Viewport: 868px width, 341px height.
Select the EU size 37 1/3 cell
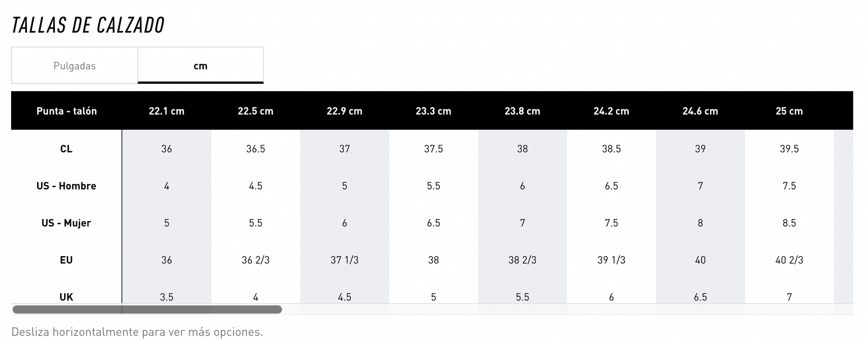pos(344,260)
